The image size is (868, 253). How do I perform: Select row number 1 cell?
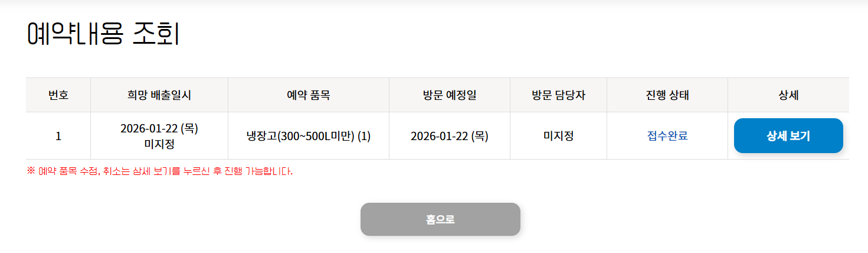tap(58, 136)
